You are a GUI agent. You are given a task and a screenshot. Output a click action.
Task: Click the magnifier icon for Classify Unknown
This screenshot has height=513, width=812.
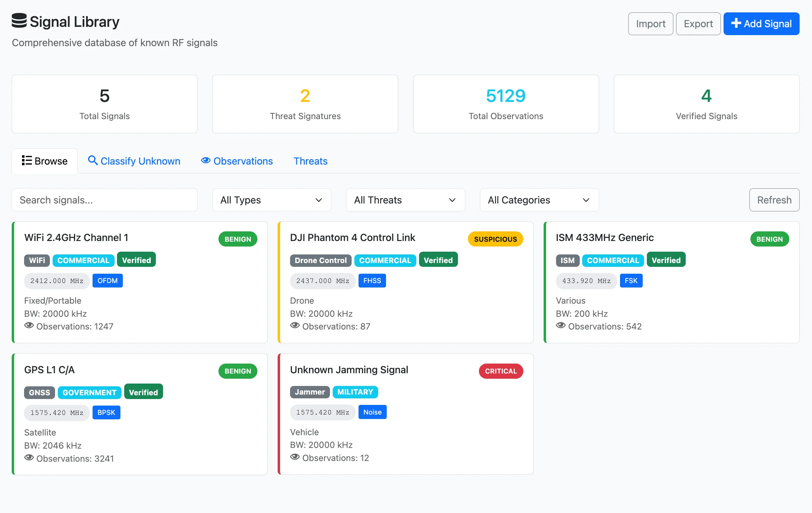point(93,160)
